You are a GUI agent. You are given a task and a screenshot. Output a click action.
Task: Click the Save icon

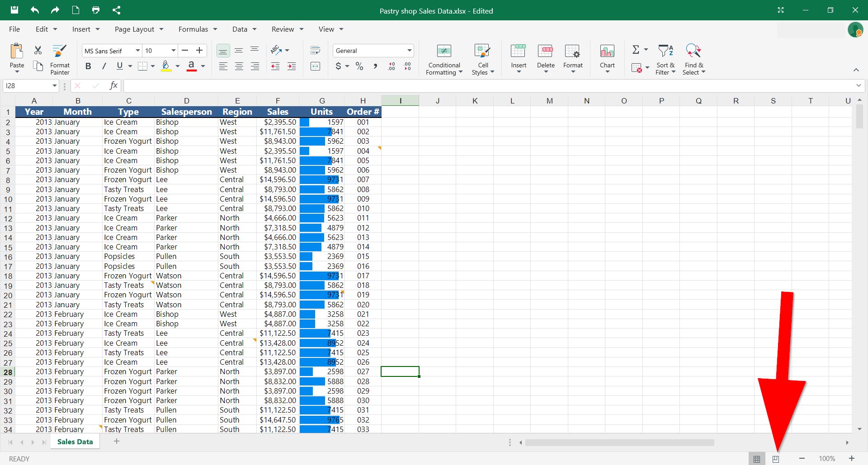[14, 10]
